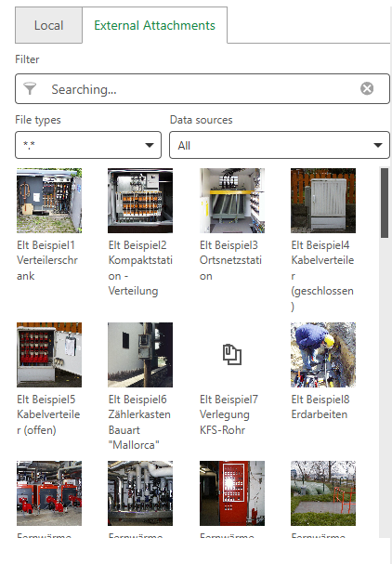This screenshot has height=564, width=392.
Task: Click label 'Elt Beispiel8 Erdarbeiten'
Action: (320, 407)
